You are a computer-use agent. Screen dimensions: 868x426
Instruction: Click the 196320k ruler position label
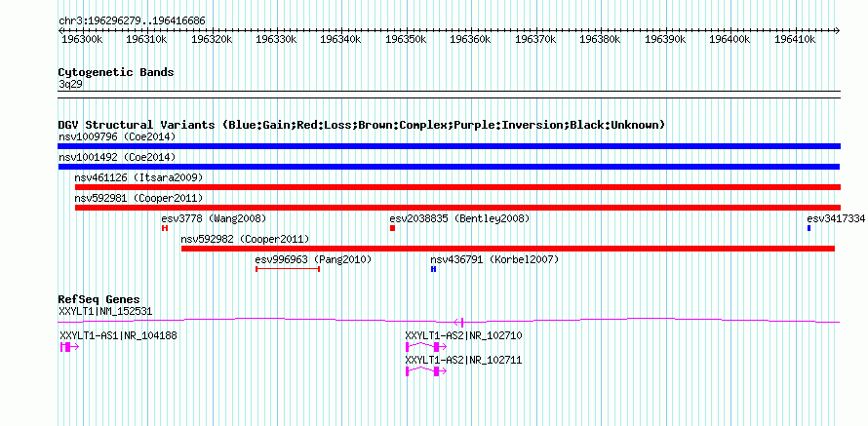(211, 40)
